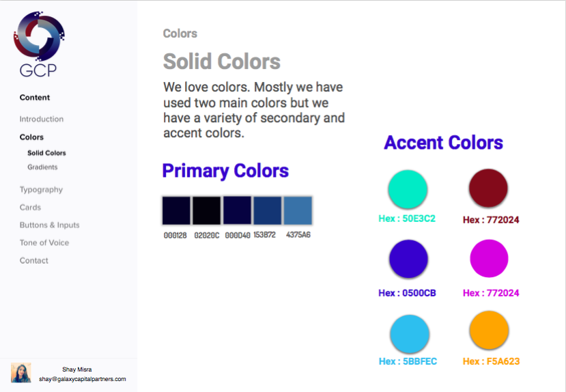The width and height of the screenshot is (566, 392).
Task: Click Shay Misra's profile photo
Action: pos(21,373)
